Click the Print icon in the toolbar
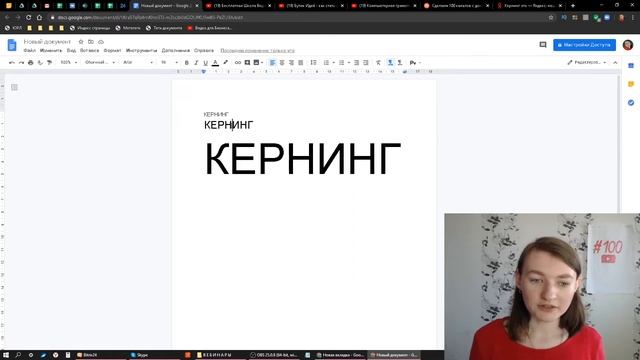Screen dimensions: 640x360 tap(31, 62)
